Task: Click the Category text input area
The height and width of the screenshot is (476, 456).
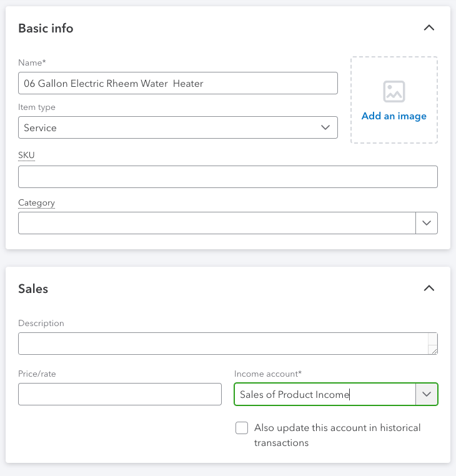Action: coord(217,223)
